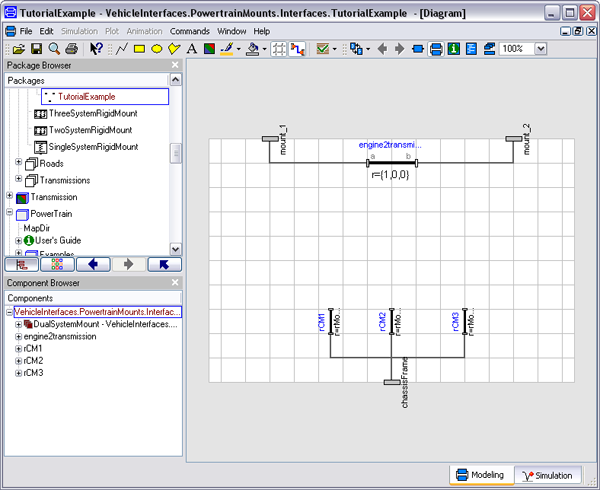Click the blue Info layer button
600x490 pixels.
point(454,48)
